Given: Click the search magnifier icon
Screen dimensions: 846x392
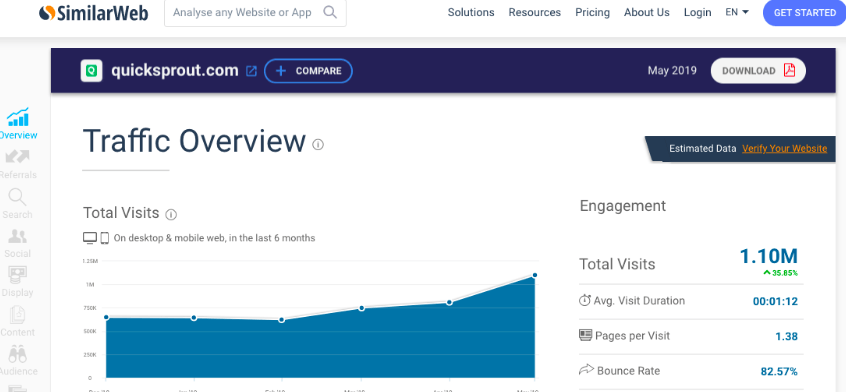Looking at the screenshot, I should (330, 12).
